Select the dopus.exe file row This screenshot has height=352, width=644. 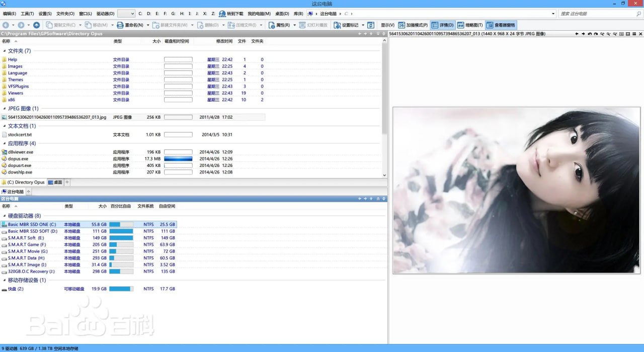pos(19,159)
